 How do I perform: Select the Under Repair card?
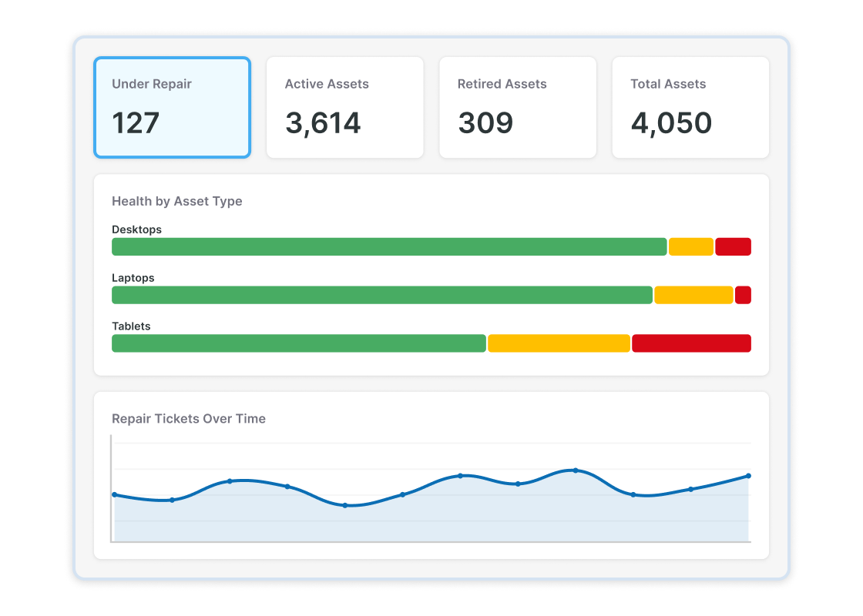coord(172,108)
